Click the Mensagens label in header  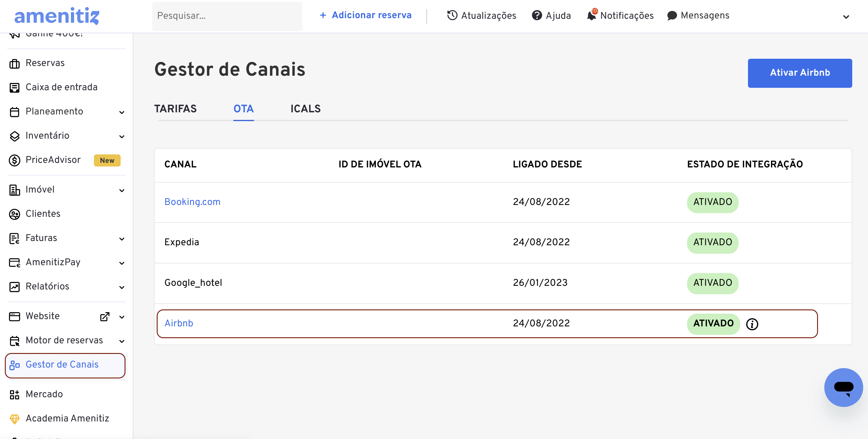(705, 16)
